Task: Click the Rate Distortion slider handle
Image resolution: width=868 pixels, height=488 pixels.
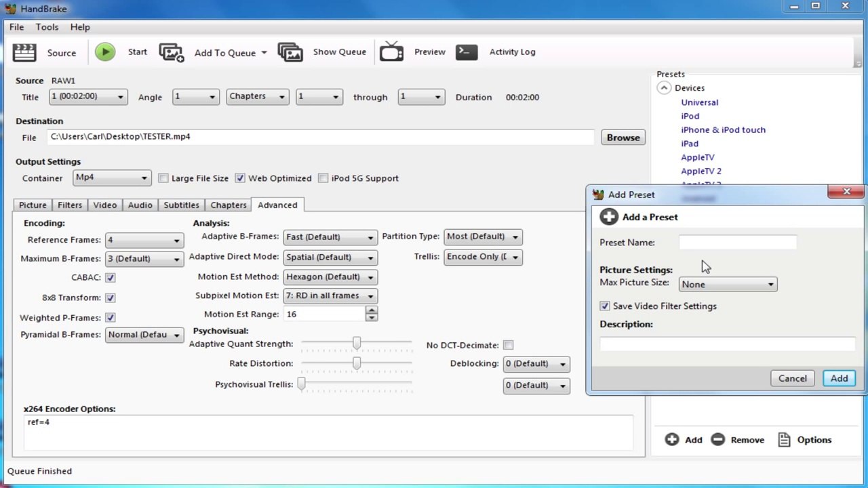Action: tap(357, 363)
